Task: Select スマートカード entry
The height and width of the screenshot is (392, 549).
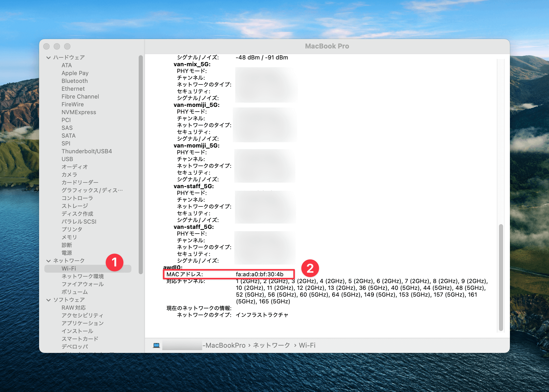Action: tap(80, 339)
